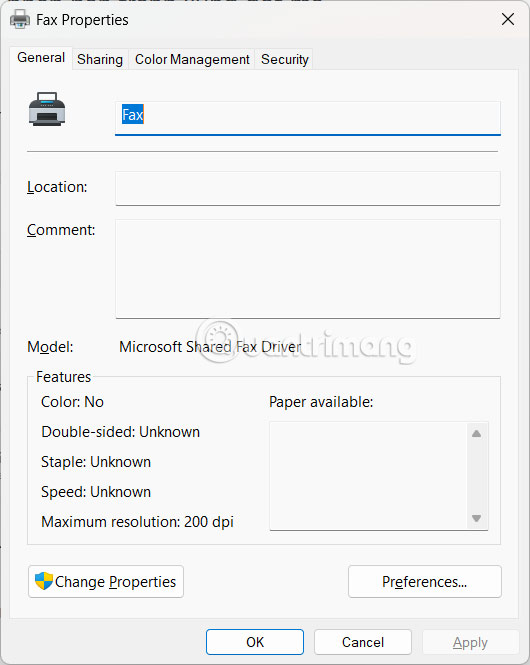Click the Paper available list down arrow
This screenshot has width=530, height=665.
[477, 518]
